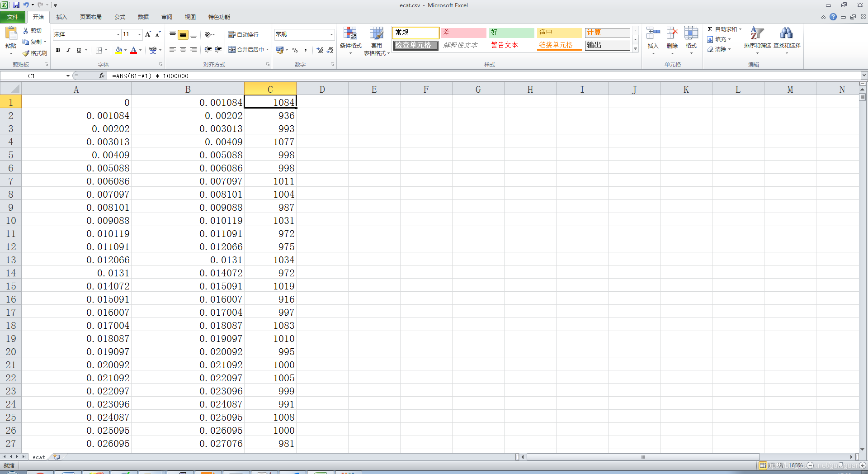This screenshot has width=868, height=474.
Task: Open the font color dropdown arrow
Action: (x=141, y=50)
